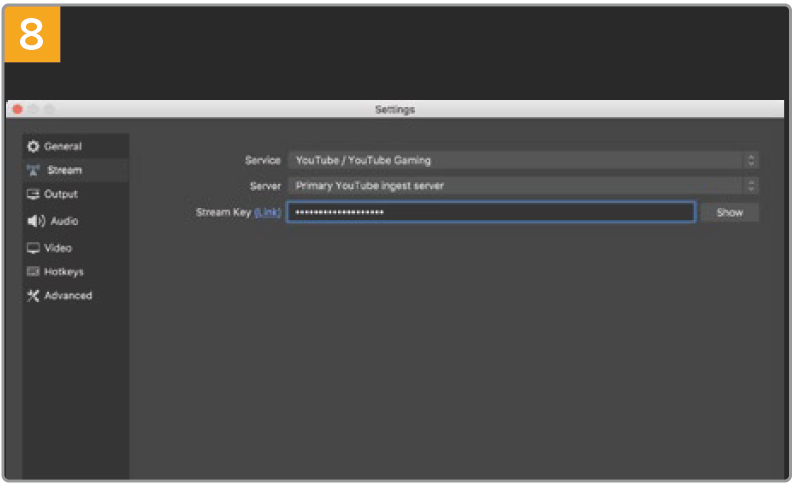Image resolution: width=793 pixels, height=487 pixels.
Task: Click the Stream antenna icon
Action: 33,170
